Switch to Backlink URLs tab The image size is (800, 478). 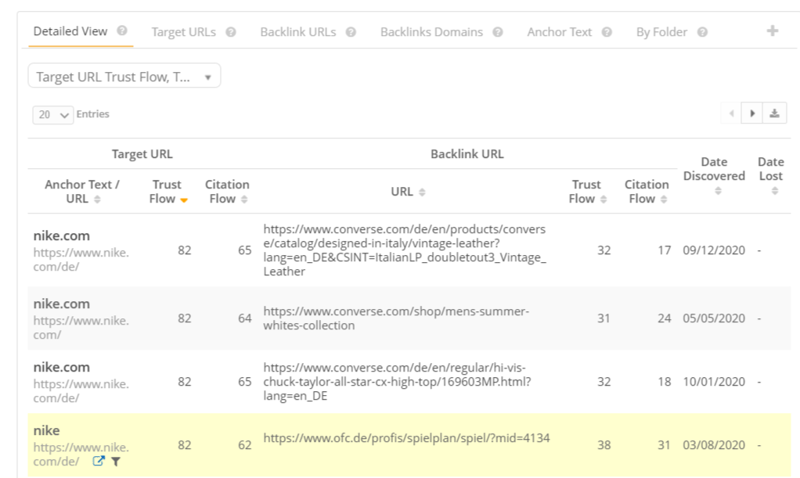(x=298, y=32)
